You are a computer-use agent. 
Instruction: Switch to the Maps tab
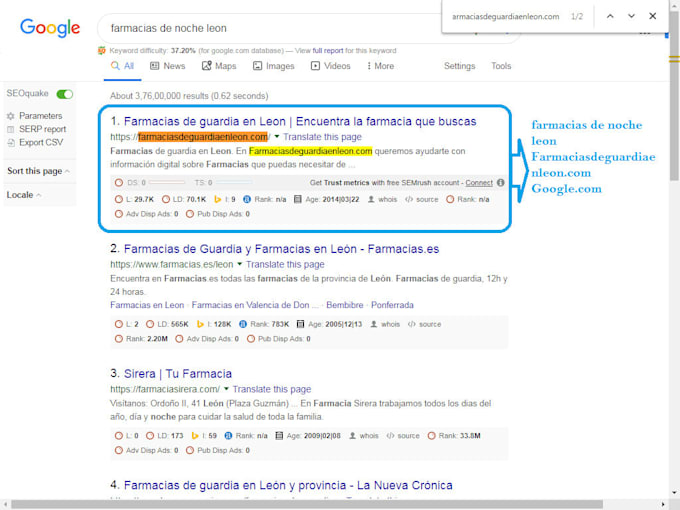(219, 66)
